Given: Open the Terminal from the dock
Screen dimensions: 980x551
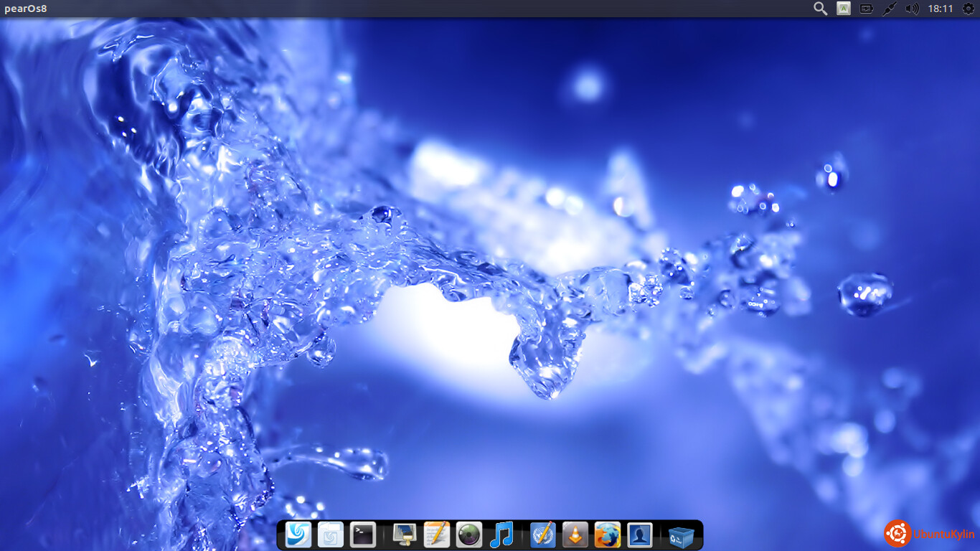Looking at the screenshot, I should (363, 535).
